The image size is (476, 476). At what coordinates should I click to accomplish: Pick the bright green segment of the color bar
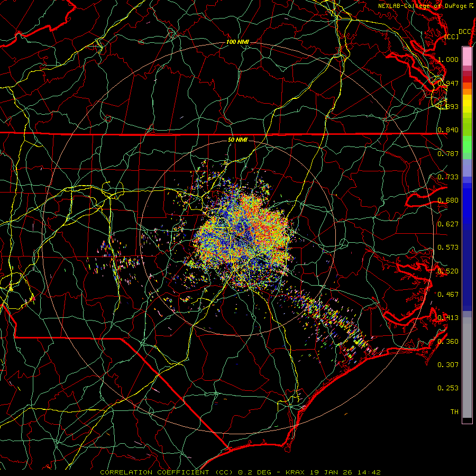467,145
